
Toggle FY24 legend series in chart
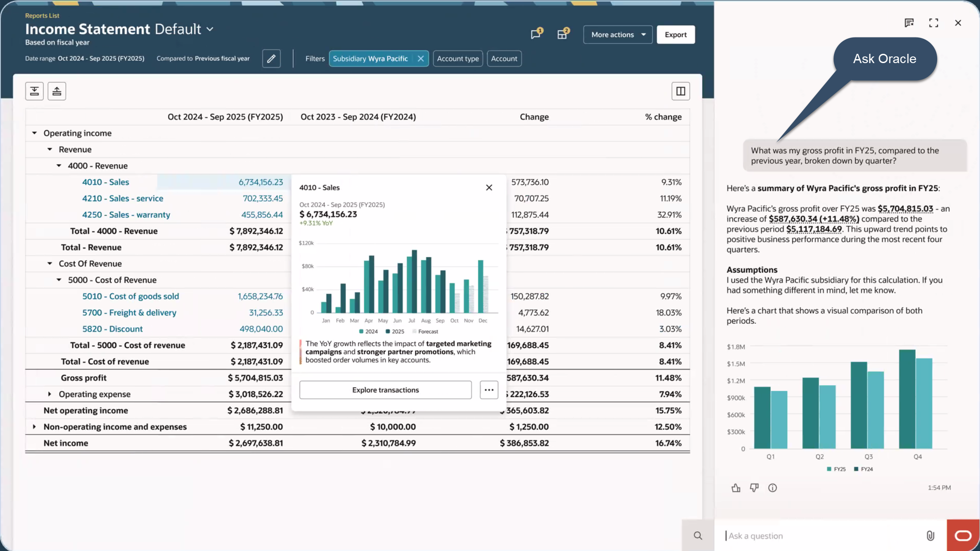(864, 469)
